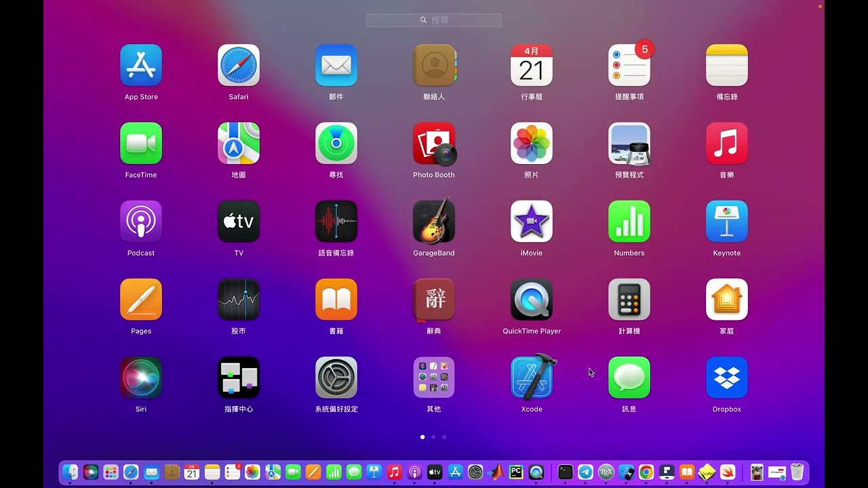Click the Launchpad icon in the Dock
The image size is (868, 488).
pyautogui.click(x=111, y=472)
